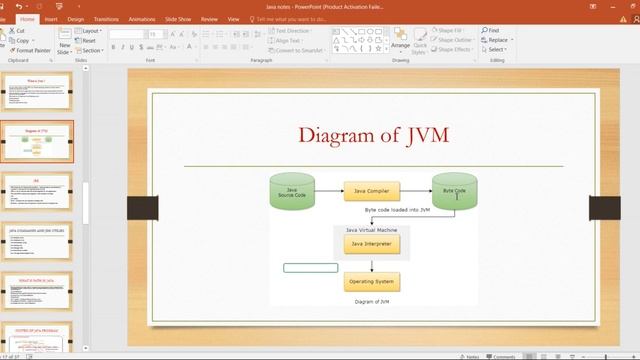The height and width of the screenshot is (360, 640).
Task: Align text left
Action: [x=206, y=47]
